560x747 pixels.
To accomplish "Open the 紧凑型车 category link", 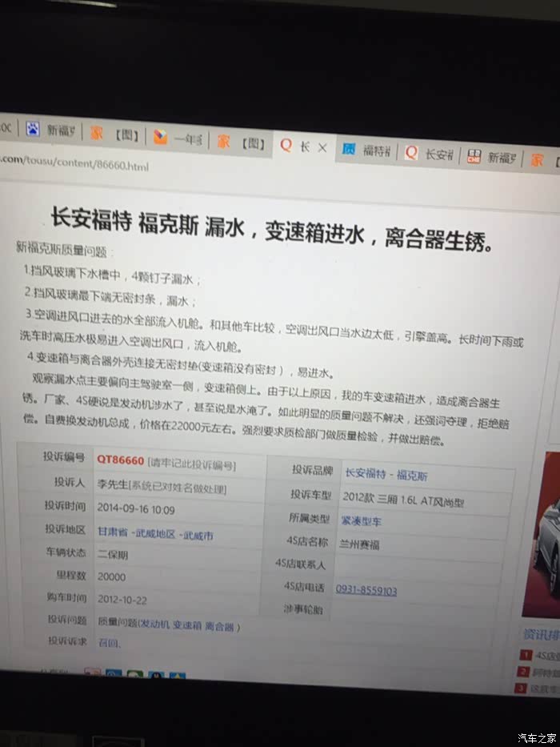I will click(x=362, y=520).
